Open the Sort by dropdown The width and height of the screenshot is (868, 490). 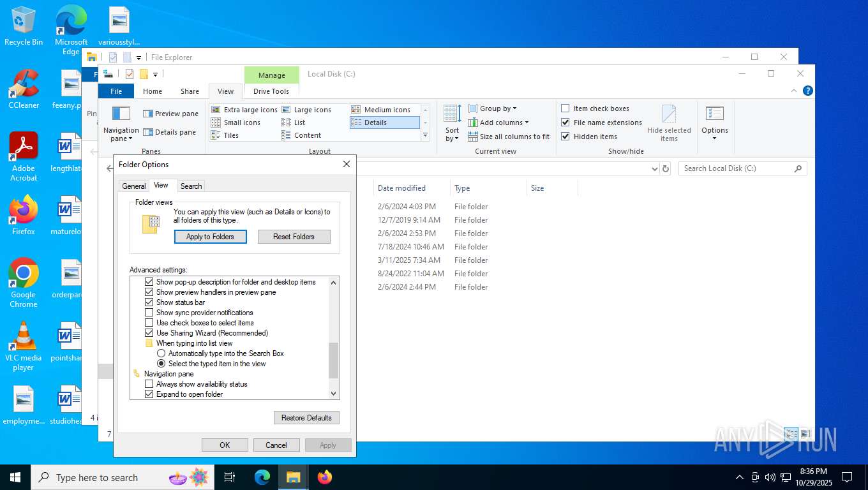(x=452, y=123)
